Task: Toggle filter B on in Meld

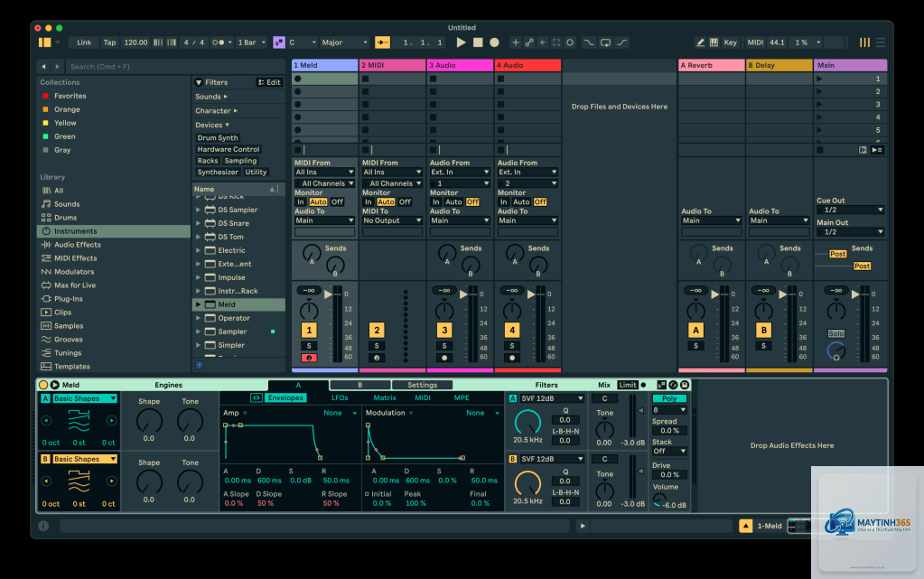Action: pos(512,459)
